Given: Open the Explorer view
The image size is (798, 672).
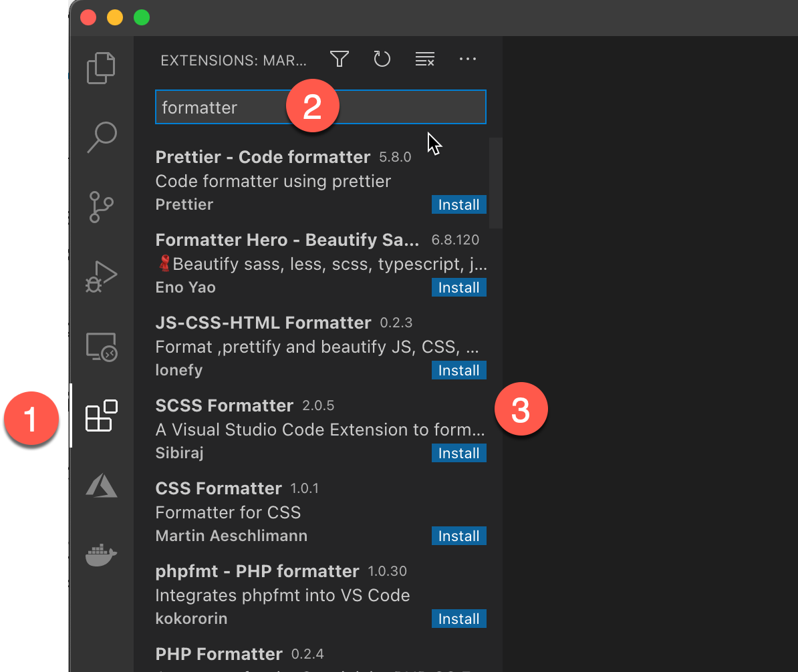Looking at the screenshot, I should point(101,67).
